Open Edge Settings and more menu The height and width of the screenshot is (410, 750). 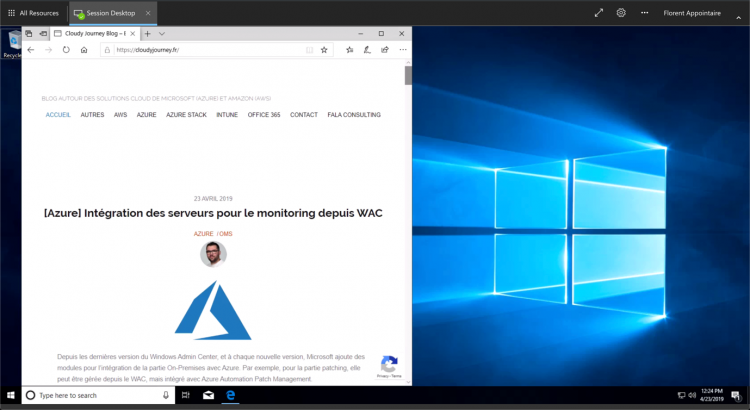tap(403, 50)
